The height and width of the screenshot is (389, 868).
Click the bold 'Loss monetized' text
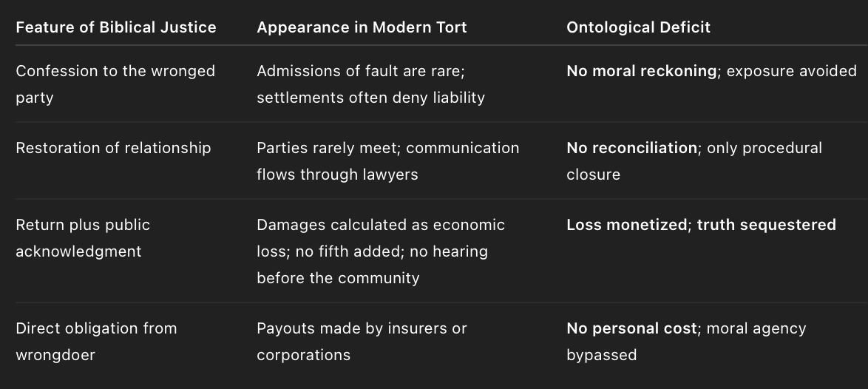coord(627,225)
